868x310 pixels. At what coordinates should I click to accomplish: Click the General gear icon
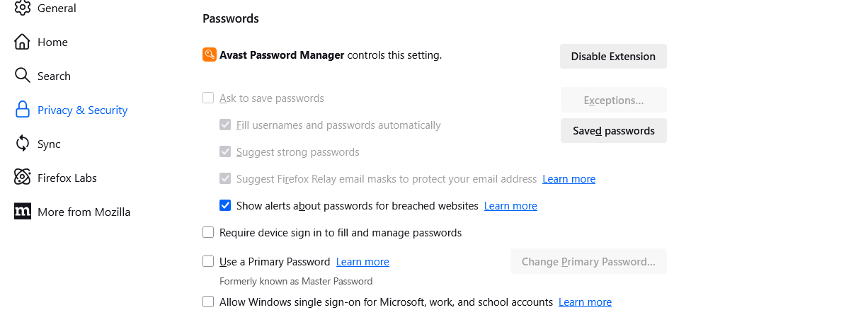pos(23,8)
